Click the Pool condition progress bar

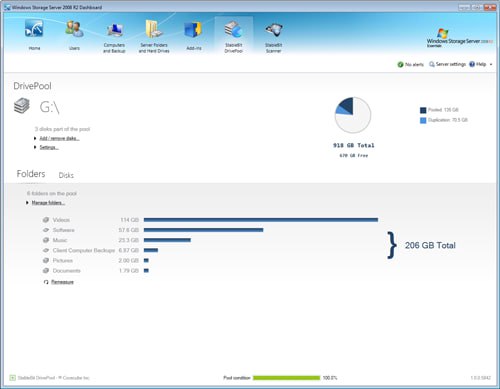[x=286, y=378]
